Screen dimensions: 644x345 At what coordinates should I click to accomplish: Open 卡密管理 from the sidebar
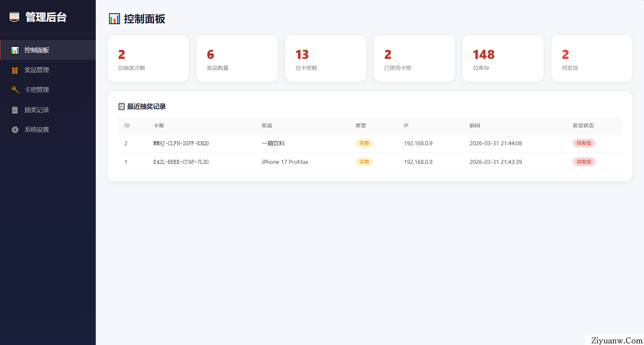click(x=48, y=90)
